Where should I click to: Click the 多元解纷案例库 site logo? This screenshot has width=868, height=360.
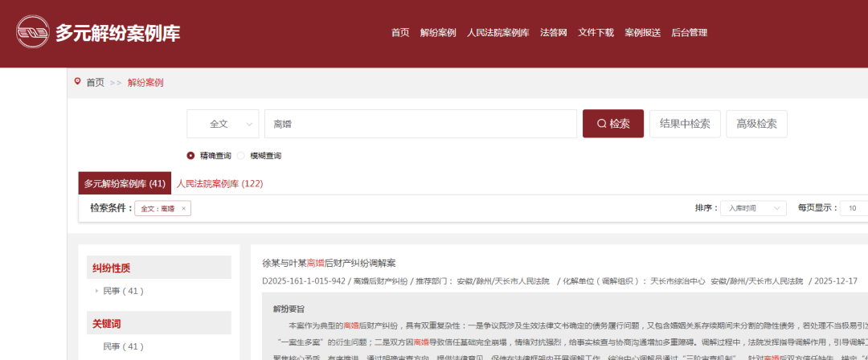pos(98,33)
